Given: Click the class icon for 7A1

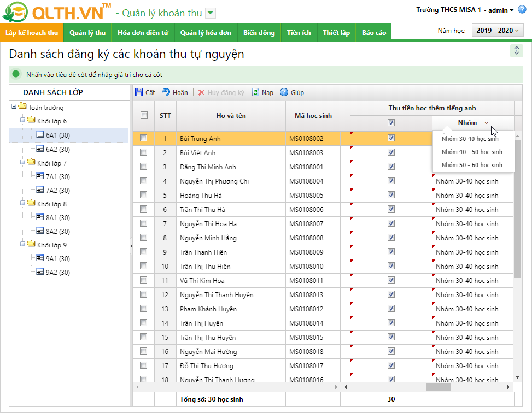Looking at the screenshot, I should (40, 176).
